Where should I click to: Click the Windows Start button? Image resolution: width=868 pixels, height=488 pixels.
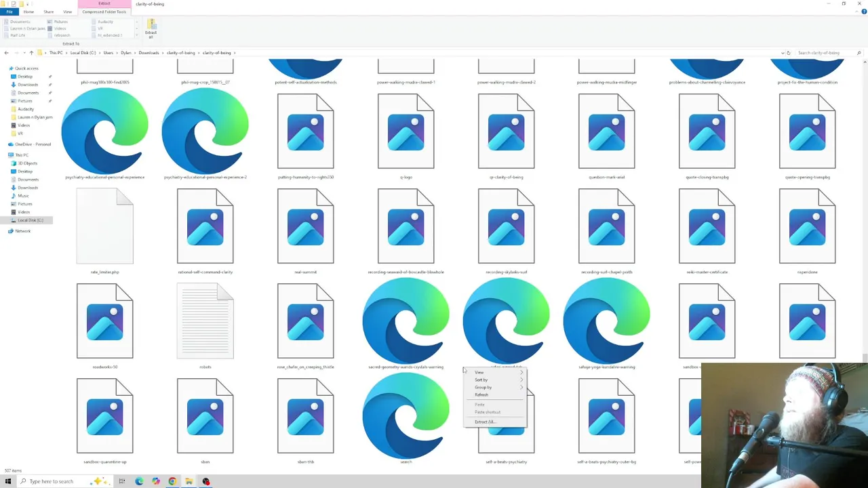pos(7,481)
